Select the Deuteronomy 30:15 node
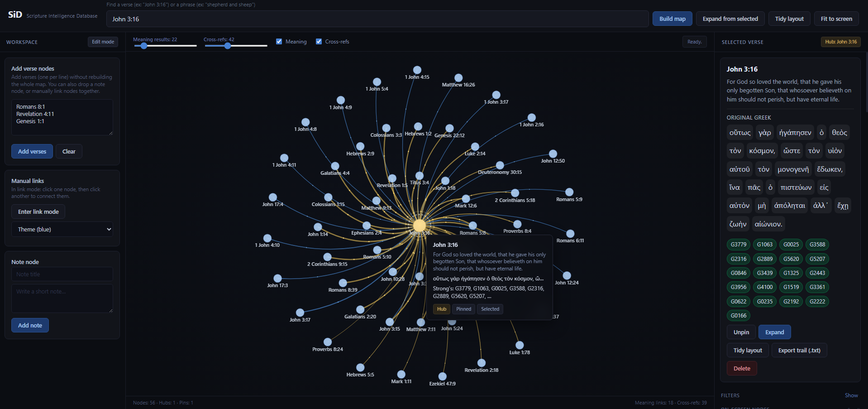The height and width of the screenshot is (409, 868). (x=500, y=165)
